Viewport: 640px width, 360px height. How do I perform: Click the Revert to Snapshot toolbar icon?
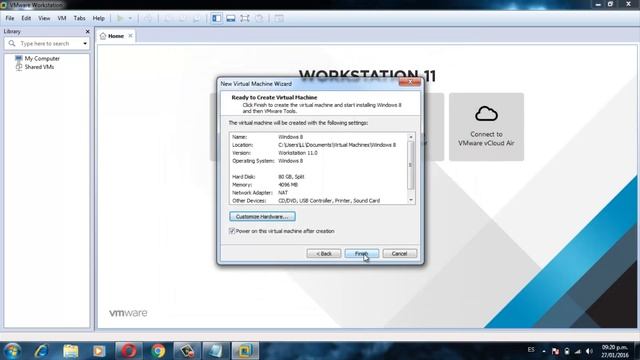pos(182,18)
